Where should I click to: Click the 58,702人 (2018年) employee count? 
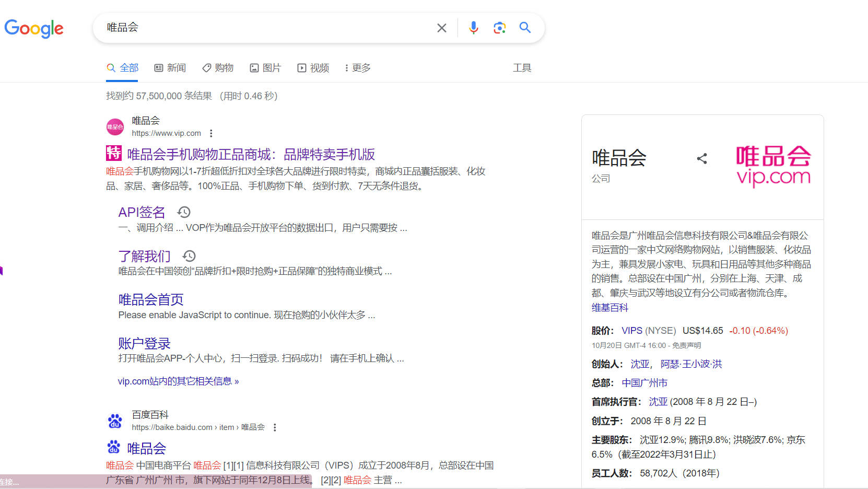tap(679, 473)
